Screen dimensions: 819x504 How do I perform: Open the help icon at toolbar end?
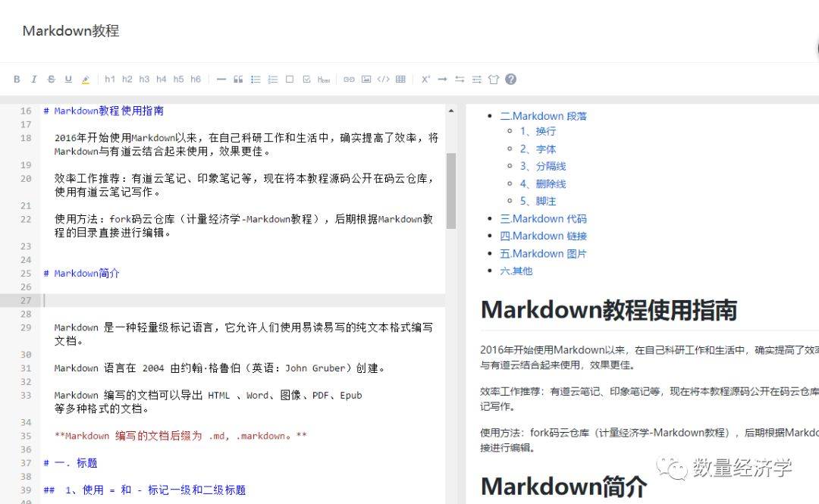point(510,79)
